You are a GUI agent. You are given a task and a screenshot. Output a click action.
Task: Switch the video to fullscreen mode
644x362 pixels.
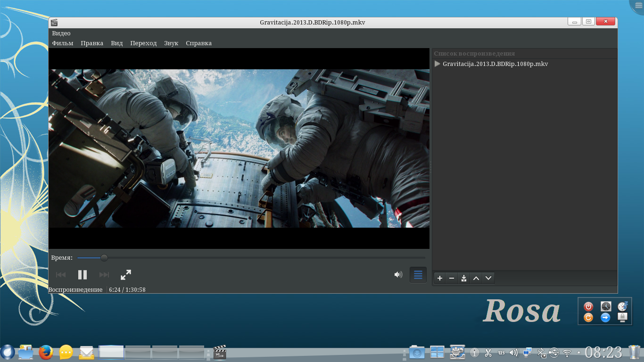tap(126, 275)
